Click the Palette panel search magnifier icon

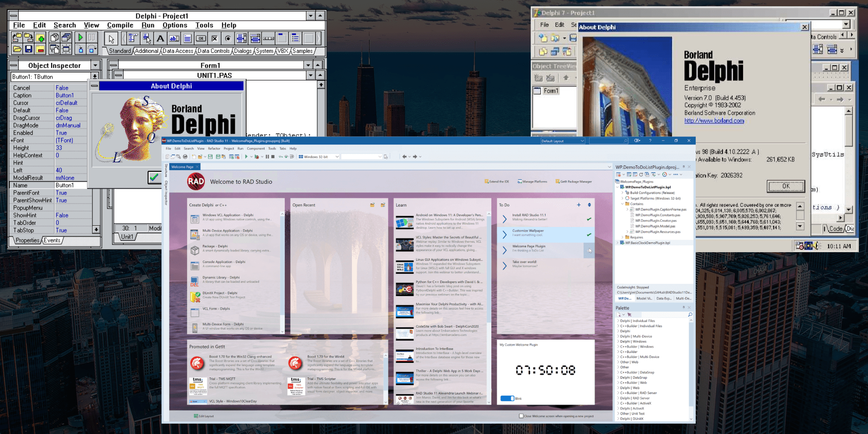(x=690, y=315)
